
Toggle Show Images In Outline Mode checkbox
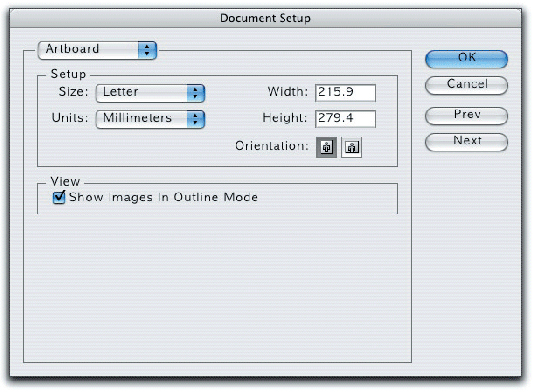[59, 197]
